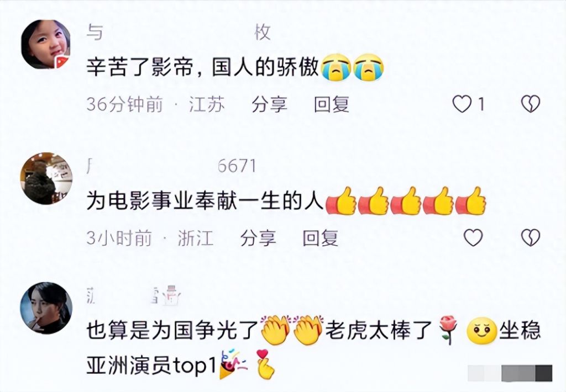Open the first commenter's username
Image resolution: width=566 pixels, height=392 pixels.
coord(179,33)
